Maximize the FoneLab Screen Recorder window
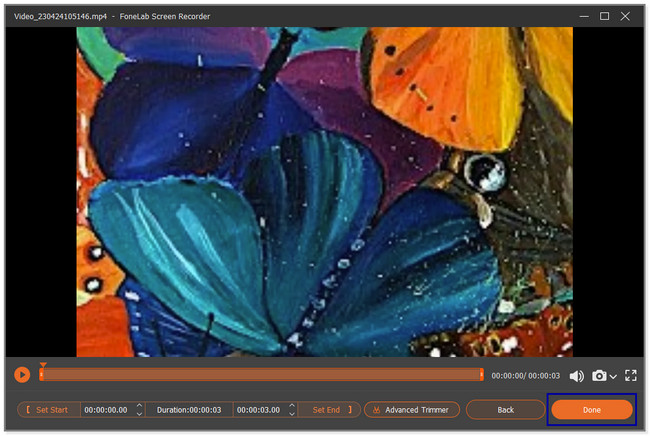 (604, 17)
